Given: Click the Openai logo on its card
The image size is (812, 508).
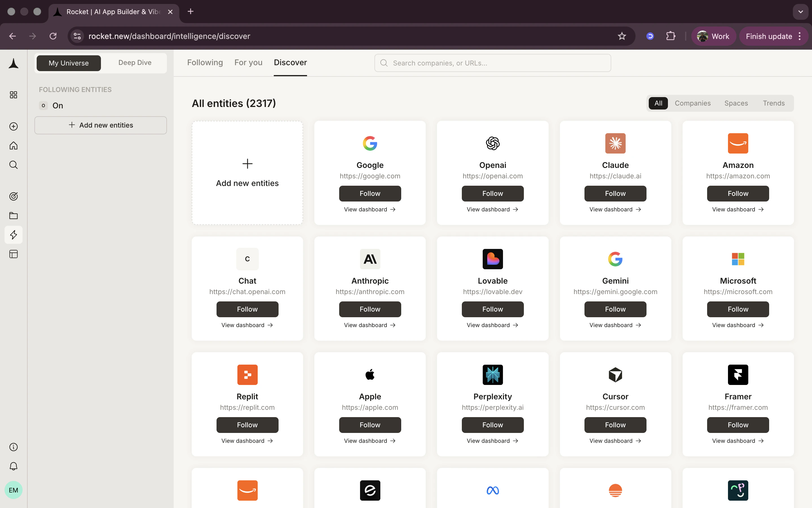Looking at the screenshot, I should tap(493, 143).
